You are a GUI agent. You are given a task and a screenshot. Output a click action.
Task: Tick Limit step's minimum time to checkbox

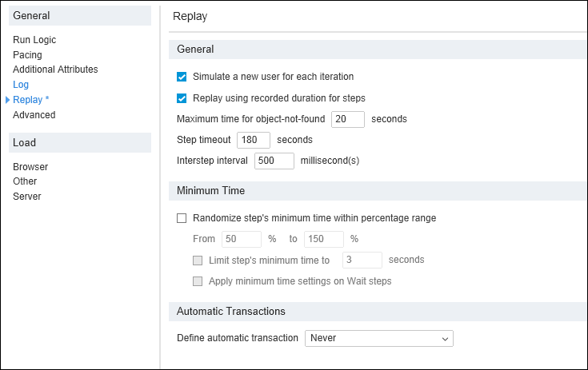coord(198,261)
